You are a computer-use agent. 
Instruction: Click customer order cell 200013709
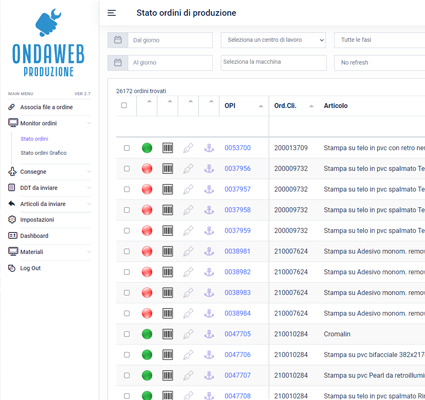291,148
